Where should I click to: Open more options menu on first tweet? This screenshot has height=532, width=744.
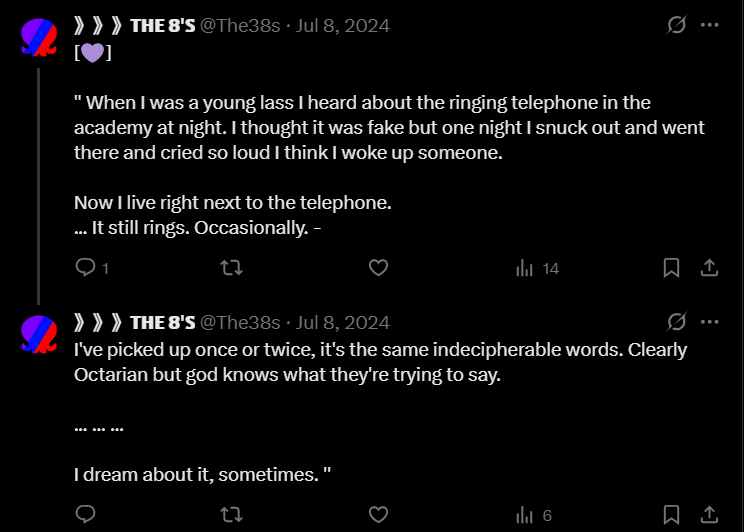pyautogui.click(x=710, y=25)
